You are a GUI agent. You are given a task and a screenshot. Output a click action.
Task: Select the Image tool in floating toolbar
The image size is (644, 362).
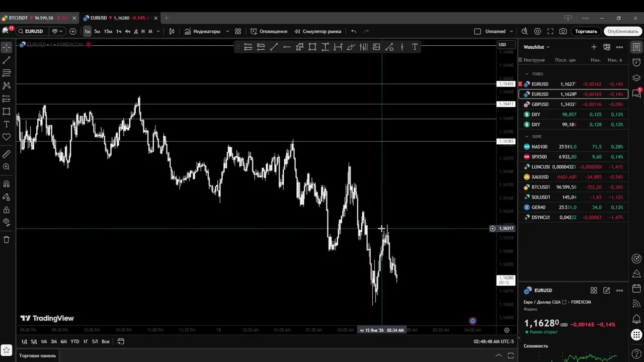point(376,47)
